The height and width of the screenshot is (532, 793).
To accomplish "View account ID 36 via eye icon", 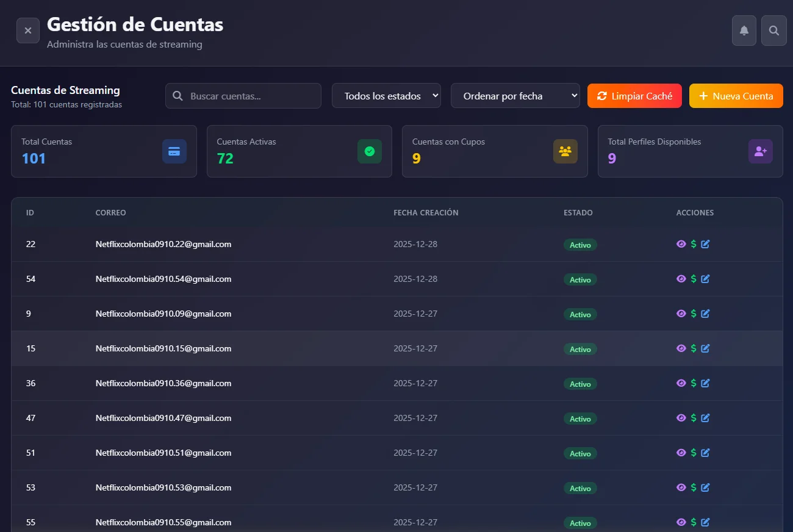I will coord(681,383).
